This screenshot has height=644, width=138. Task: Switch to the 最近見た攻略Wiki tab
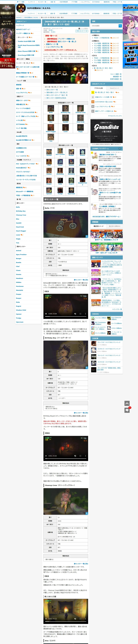[114, 226]
